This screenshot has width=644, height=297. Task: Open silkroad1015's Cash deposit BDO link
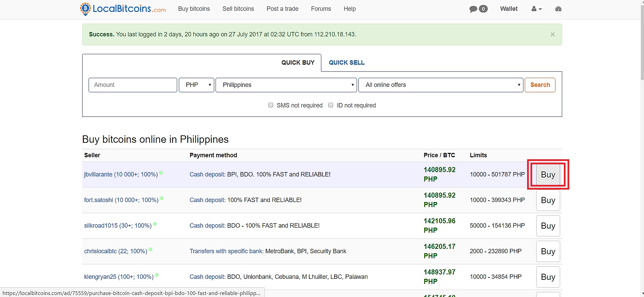pos(207,226)
